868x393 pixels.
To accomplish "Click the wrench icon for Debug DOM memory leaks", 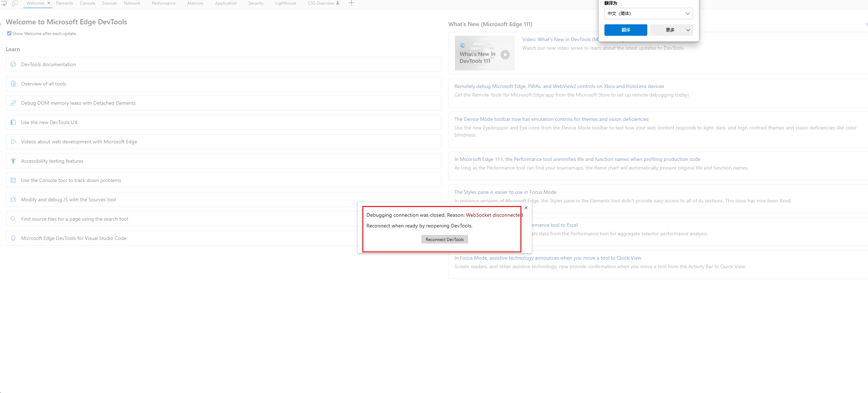I will 13,103.
